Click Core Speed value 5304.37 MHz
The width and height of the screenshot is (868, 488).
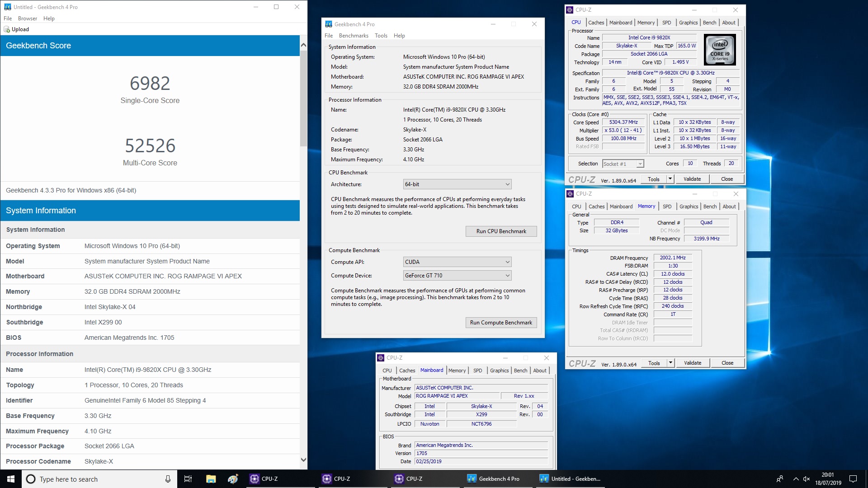623,122
